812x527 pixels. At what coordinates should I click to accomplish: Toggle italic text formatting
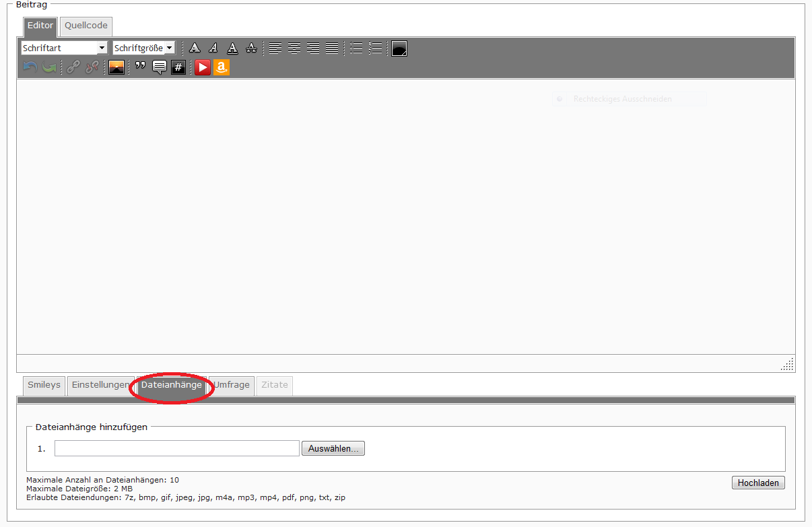click(x=213, y=48)
